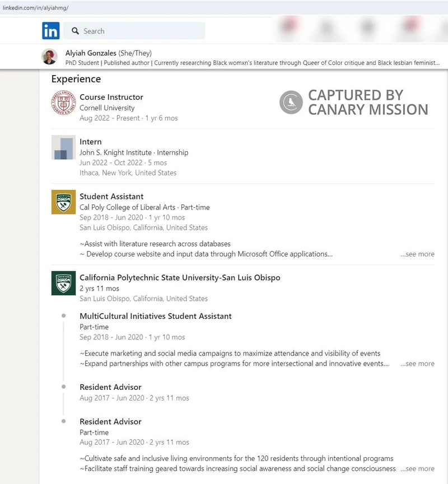Click the timeline bullet beside Resident Advisor

click(x=63, y=387)
